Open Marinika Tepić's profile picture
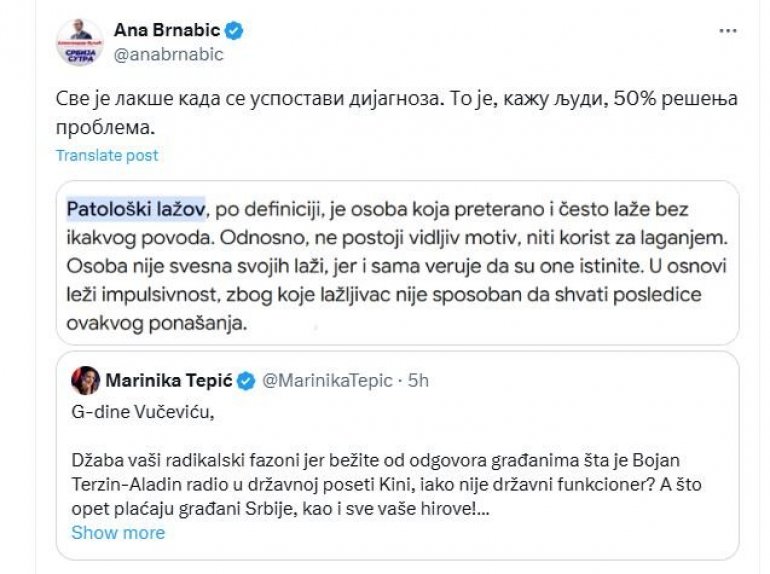770x574 pixels. coord(84,380)
